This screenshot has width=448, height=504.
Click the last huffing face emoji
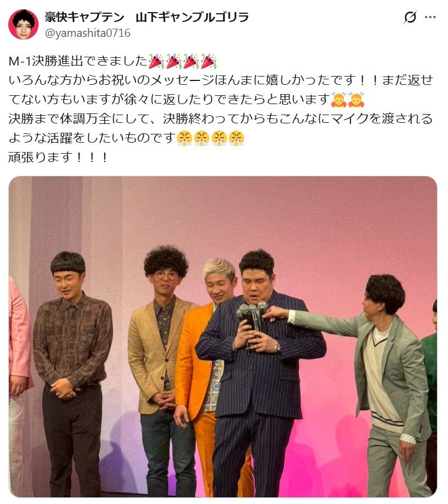tap(236, 138)
